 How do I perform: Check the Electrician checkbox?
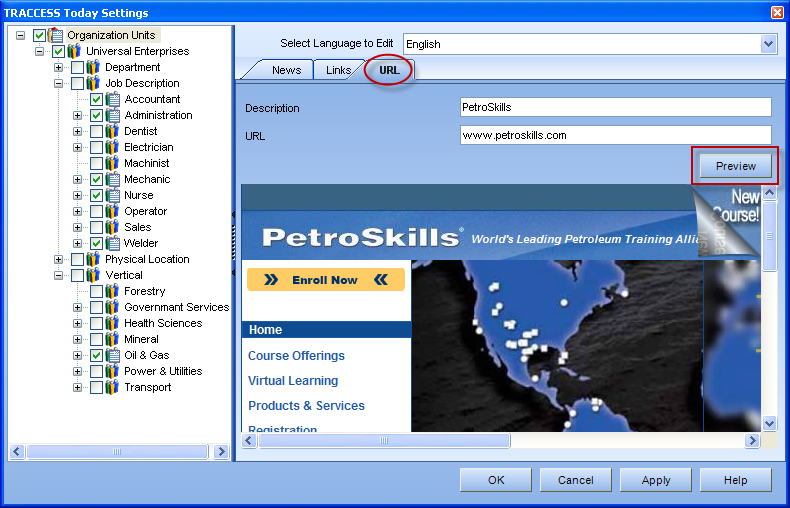pos(96,147)
